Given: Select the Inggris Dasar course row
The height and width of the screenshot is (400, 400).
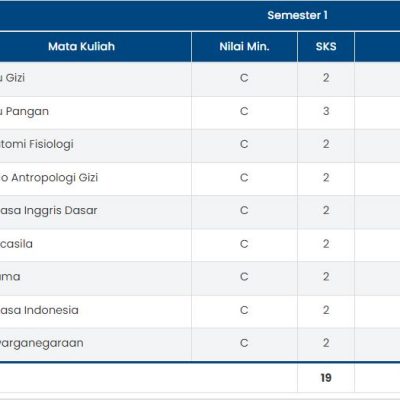Looking at the screenshot, I should click(x=200, y=212).
